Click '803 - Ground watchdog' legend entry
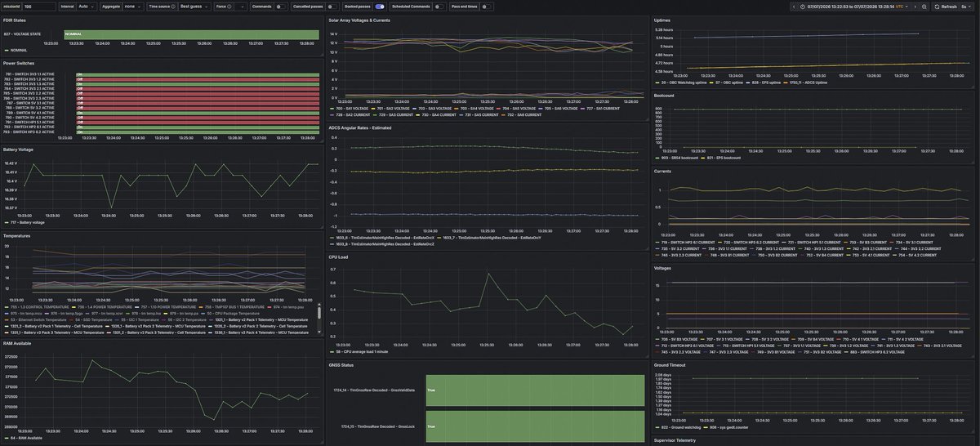980x446 pixels. (682, 426)
